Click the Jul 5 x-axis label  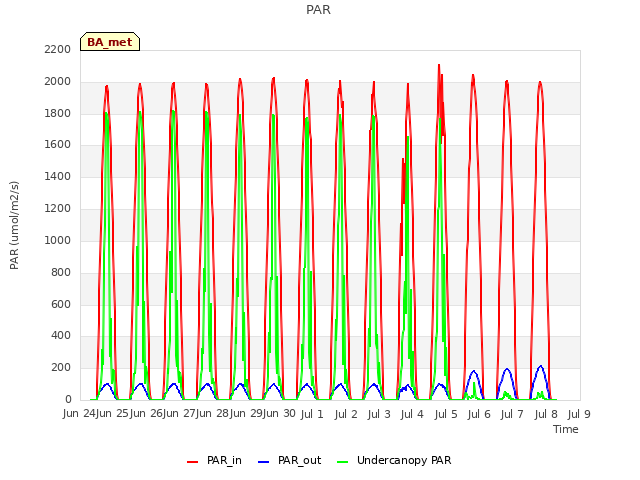click(446, 414)
